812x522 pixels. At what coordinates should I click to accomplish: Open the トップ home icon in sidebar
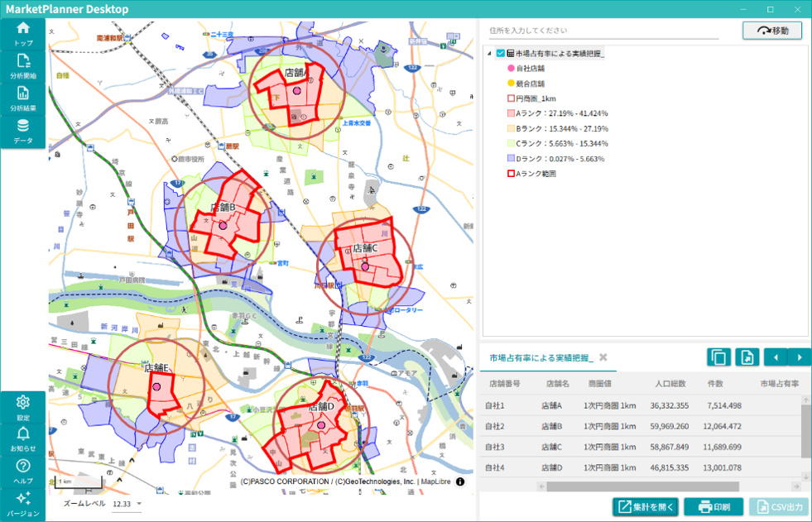[x=23, y=34]
